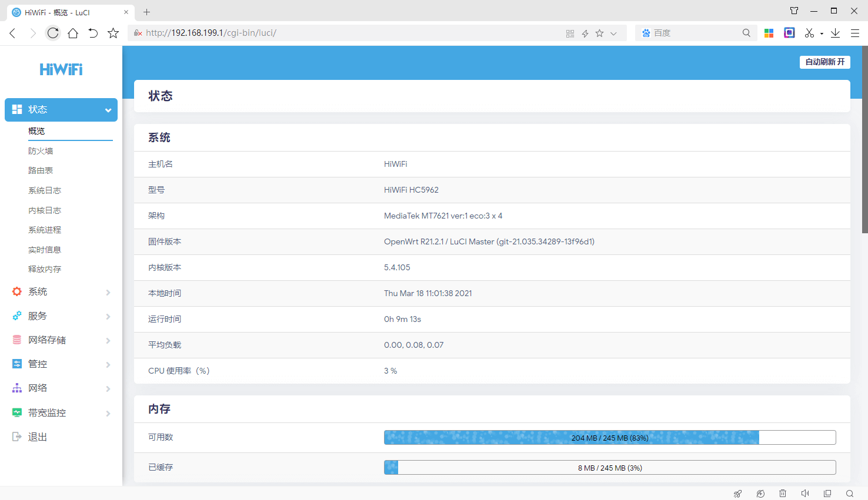Close the HiWiFi LuCI tab

coord(126,12)
